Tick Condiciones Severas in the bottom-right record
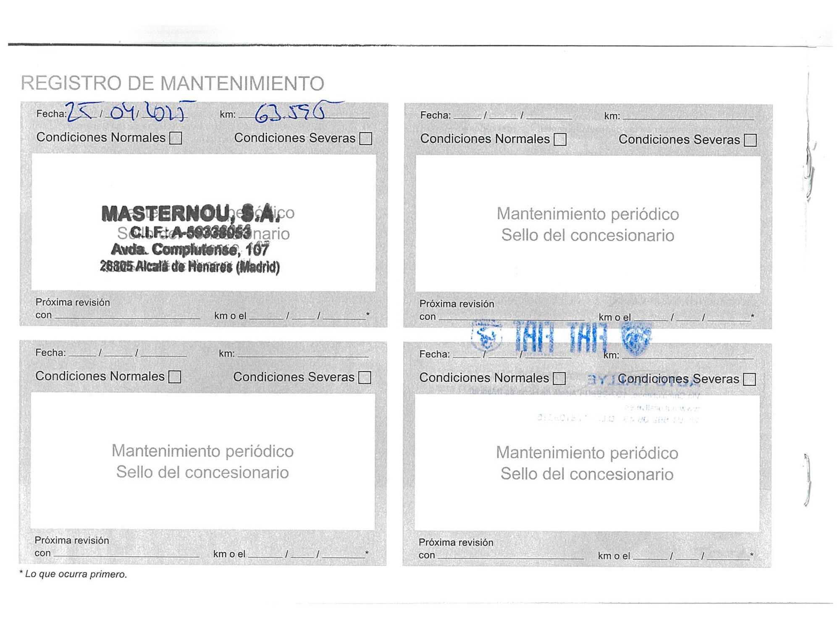840x630 pixels. pyautogui.click(x=749, y=379)
